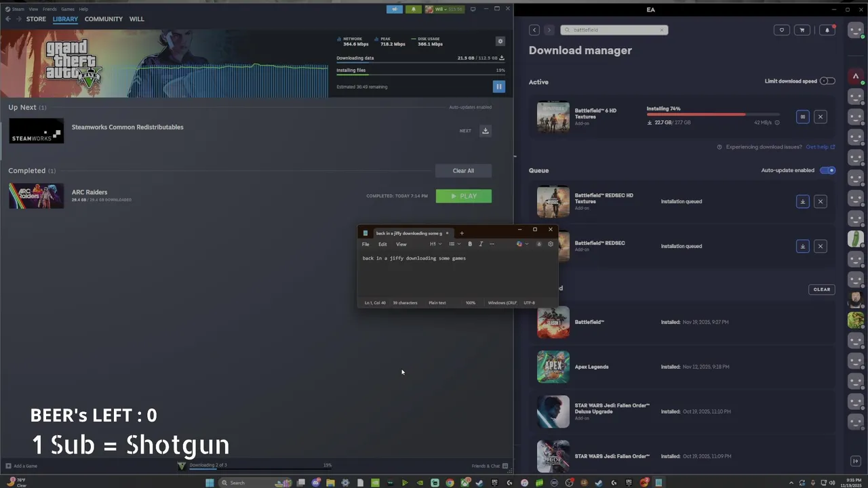868x488 pixels.
Task: Toggle Auto-update enabled switch in EA
Action: (828, 170)
